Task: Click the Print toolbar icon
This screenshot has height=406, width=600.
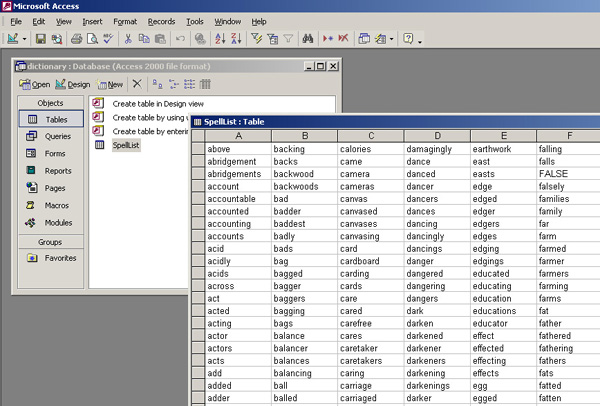Action: pyautogui.click(x=77, y=39)
